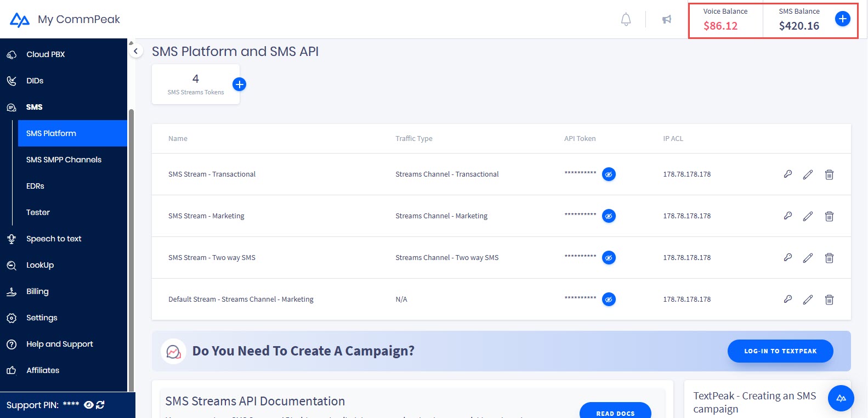
Task: Delete the SMS Stream - Two way SMS row
Action: 829,258
